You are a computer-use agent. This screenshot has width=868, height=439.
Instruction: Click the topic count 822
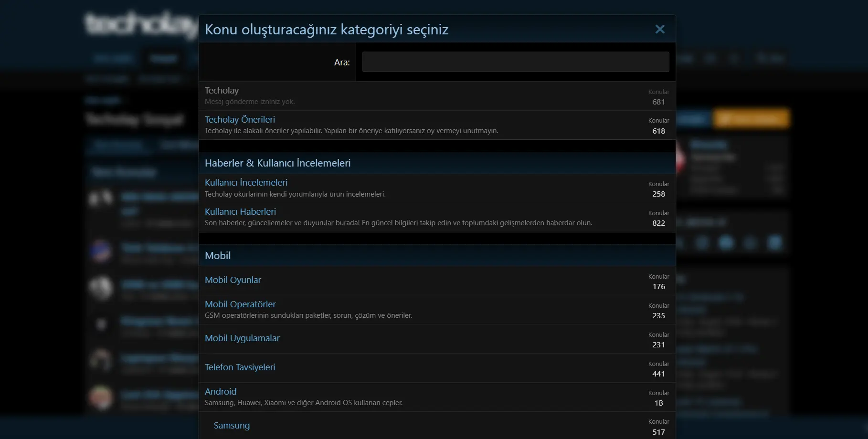click(x=658, y=223)
